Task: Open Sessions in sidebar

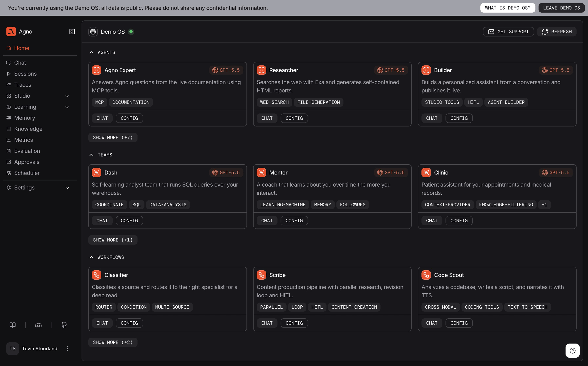Action: (40, 73)
